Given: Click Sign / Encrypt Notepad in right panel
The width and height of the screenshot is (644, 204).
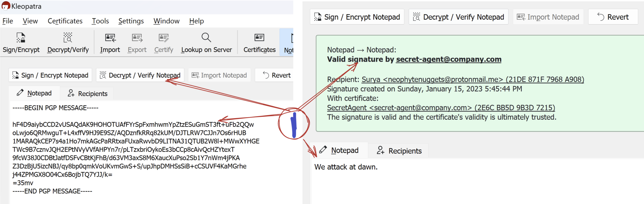Looking at the screenshot, I should click(357, 17).
